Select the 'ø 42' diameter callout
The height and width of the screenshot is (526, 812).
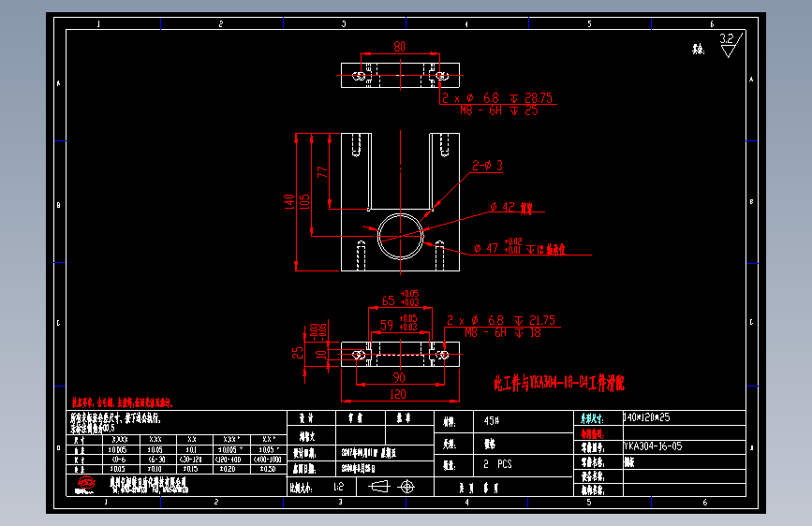(511, 208)
